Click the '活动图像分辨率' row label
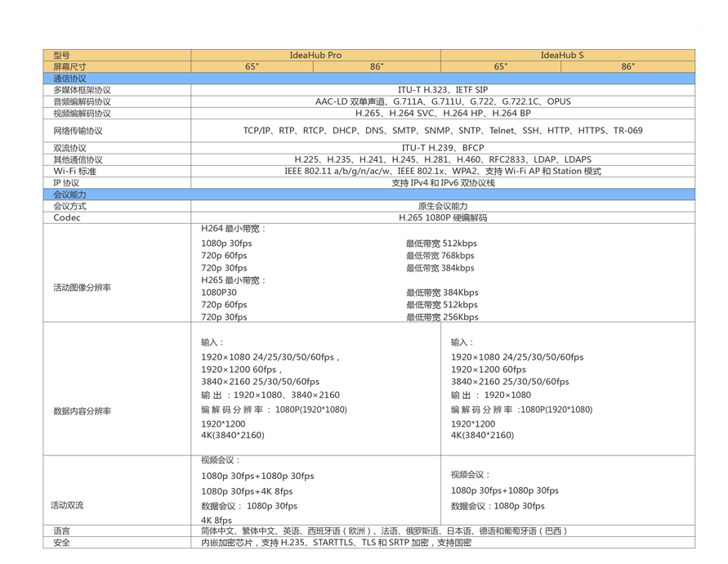Image resolution: width=728 pixels, height=564 pixels. tap(83, 288)
